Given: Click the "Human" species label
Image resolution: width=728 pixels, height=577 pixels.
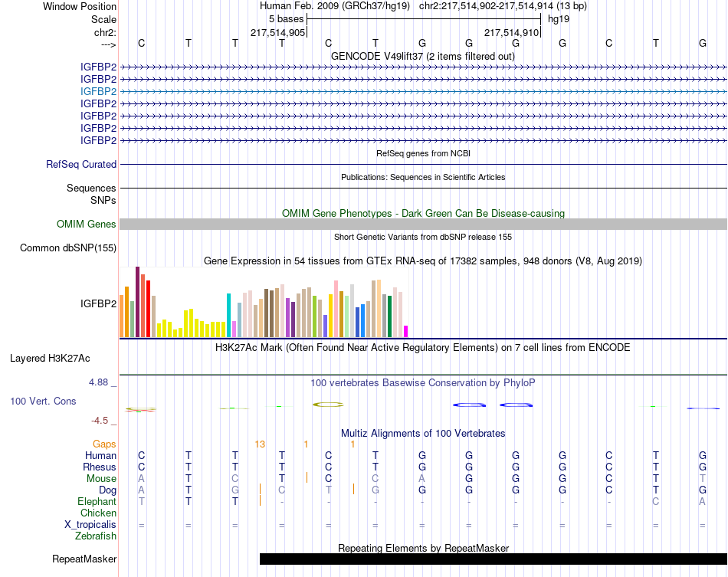Looking at the screenshot, I should [100, 455].
